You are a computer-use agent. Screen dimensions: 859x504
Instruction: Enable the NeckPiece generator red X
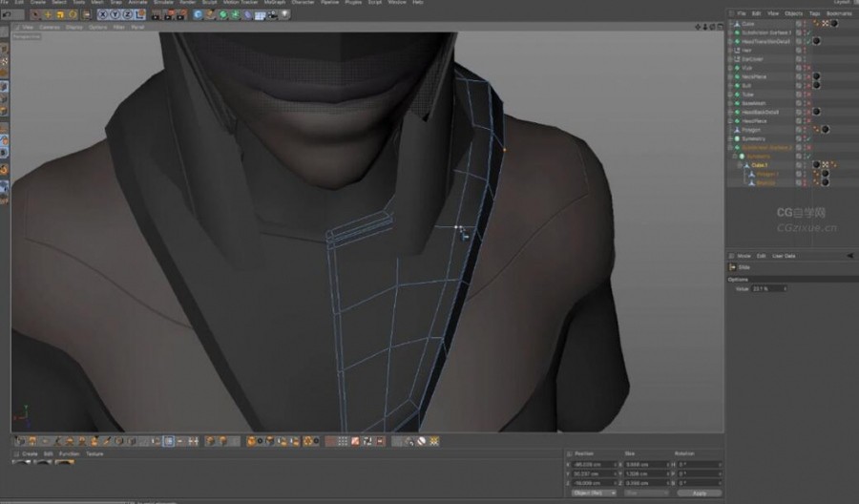tap(808, 76)
